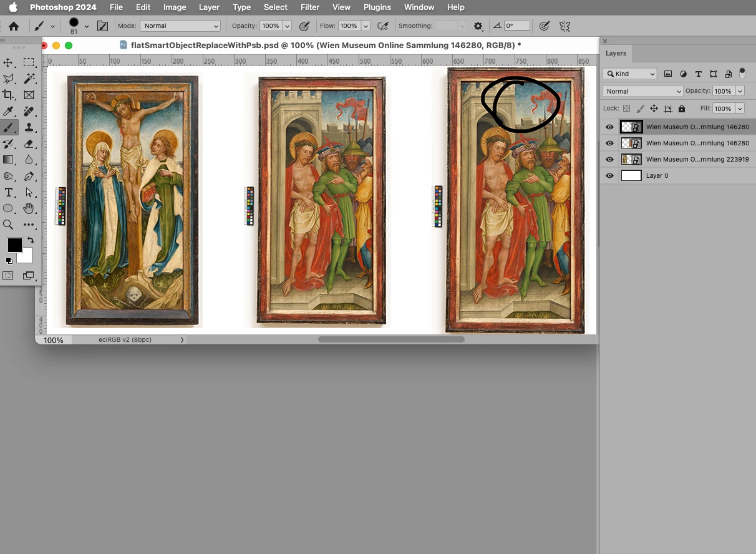The height and width of the screenshot is (554, 756).
Task: Select the Dodge tool
Action: point(9,176)
